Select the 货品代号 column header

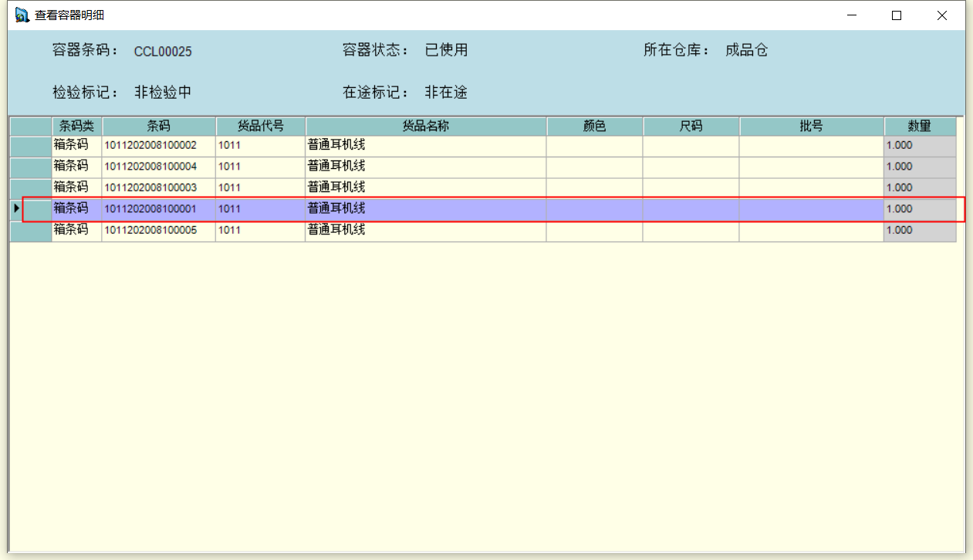[x=260, y=127]
